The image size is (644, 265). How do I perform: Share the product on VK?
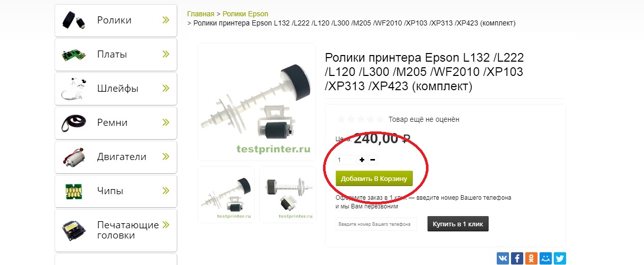tap(503, 258)
